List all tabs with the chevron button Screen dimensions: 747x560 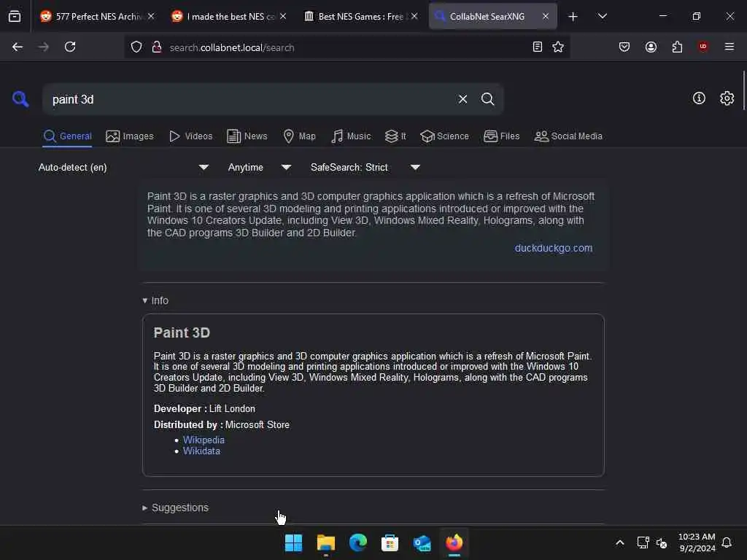pyautogui.click(x=602, y=16)
